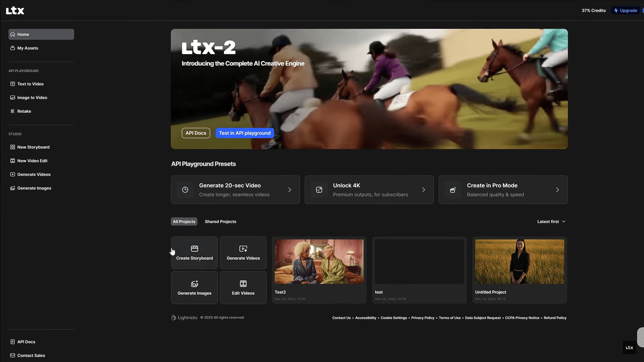Viewport: 644px width, 362px height.
Task: Click the Edit Videos tile icon
Action: 243,284
